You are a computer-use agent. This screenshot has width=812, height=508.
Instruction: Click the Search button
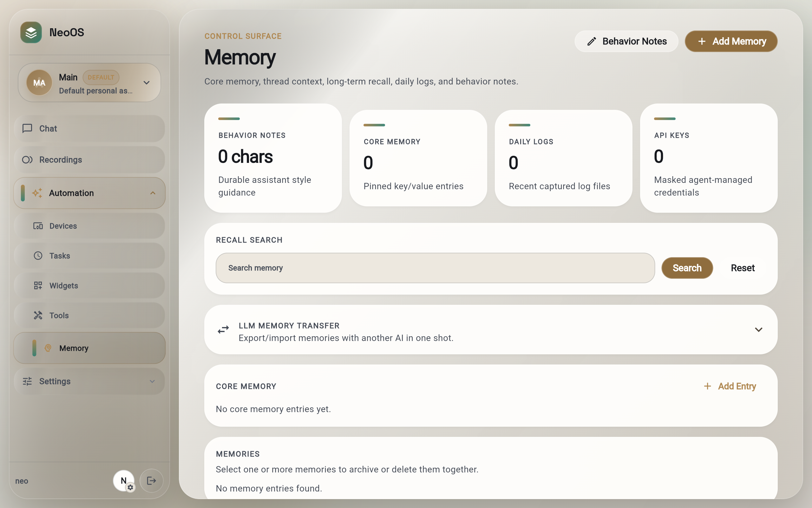pyautogui.click(x=687, y=268)
